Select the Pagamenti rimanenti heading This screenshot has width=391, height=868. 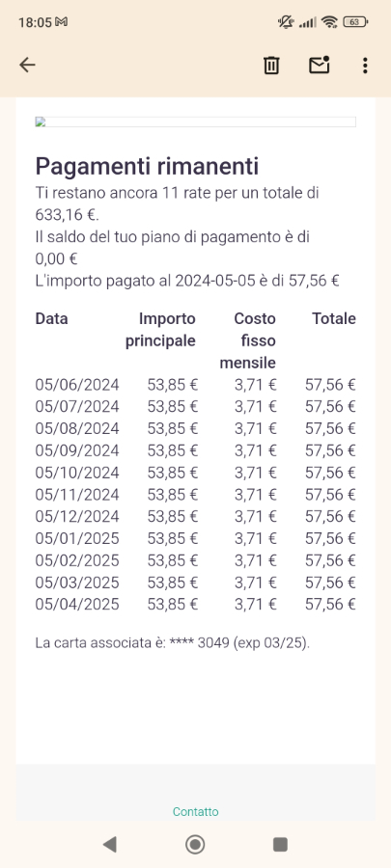(x=148, y=166)
